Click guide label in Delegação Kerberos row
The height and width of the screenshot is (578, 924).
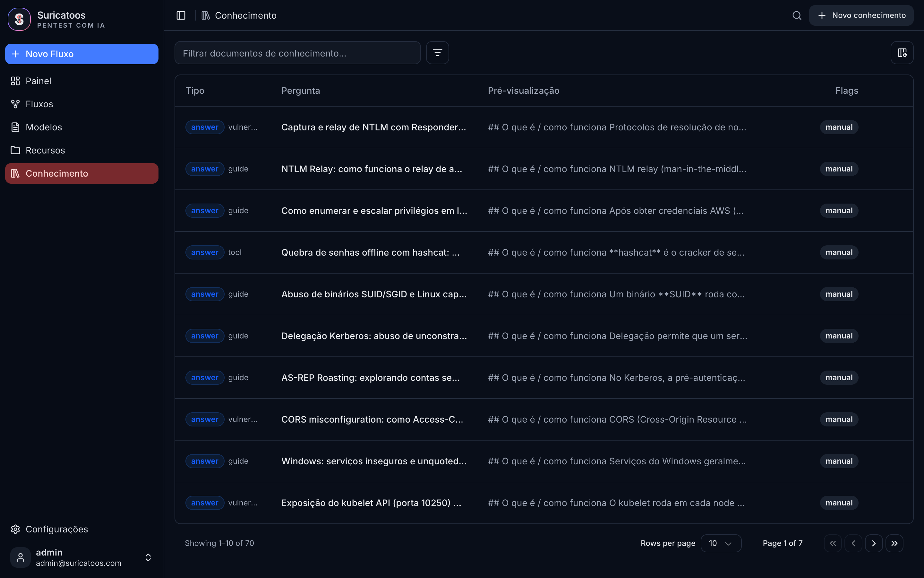pos(238,336)
